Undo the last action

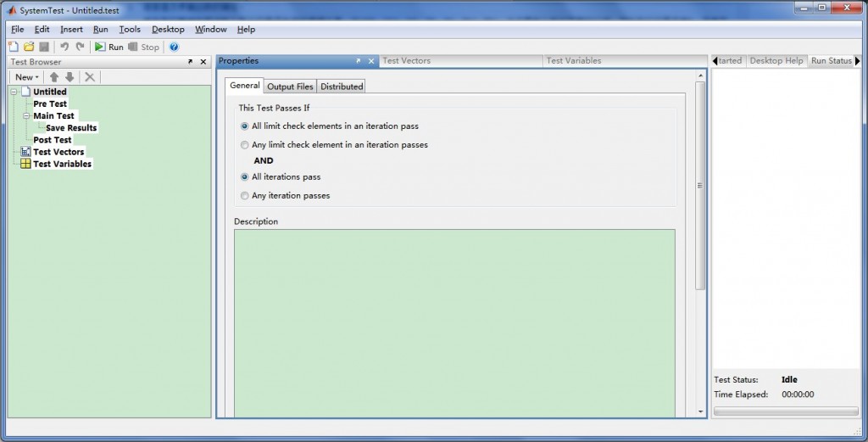point(64,47)
